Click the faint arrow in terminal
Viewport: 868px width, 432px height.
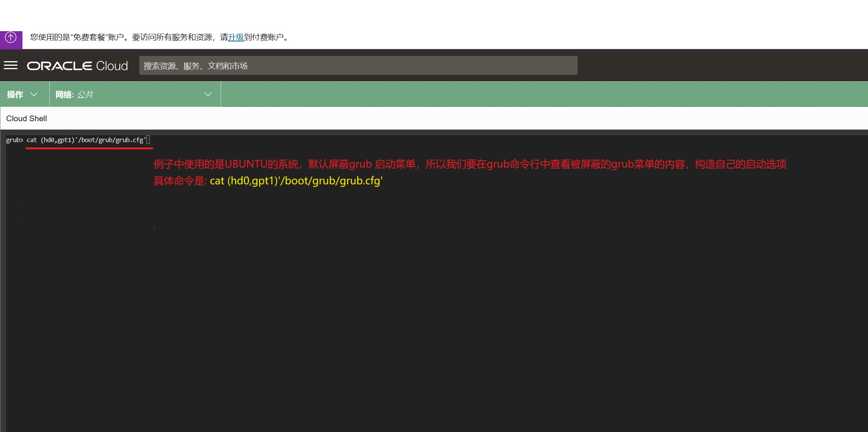[x=154, y=228]
